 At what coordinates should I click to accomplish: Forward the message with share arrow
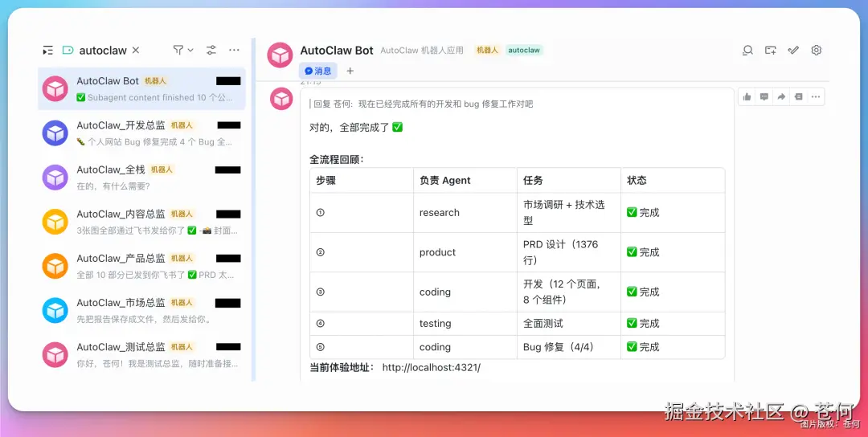pyautogui.click(x=781, y=97)
